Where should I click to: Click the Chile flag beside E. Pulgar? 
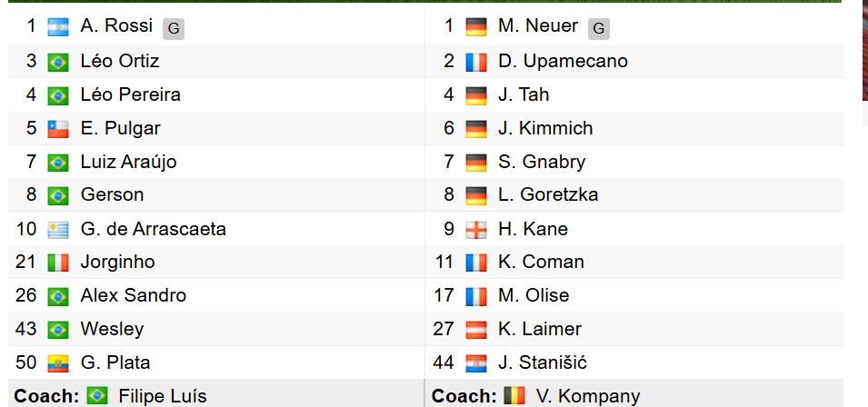(x=58, y=129)
